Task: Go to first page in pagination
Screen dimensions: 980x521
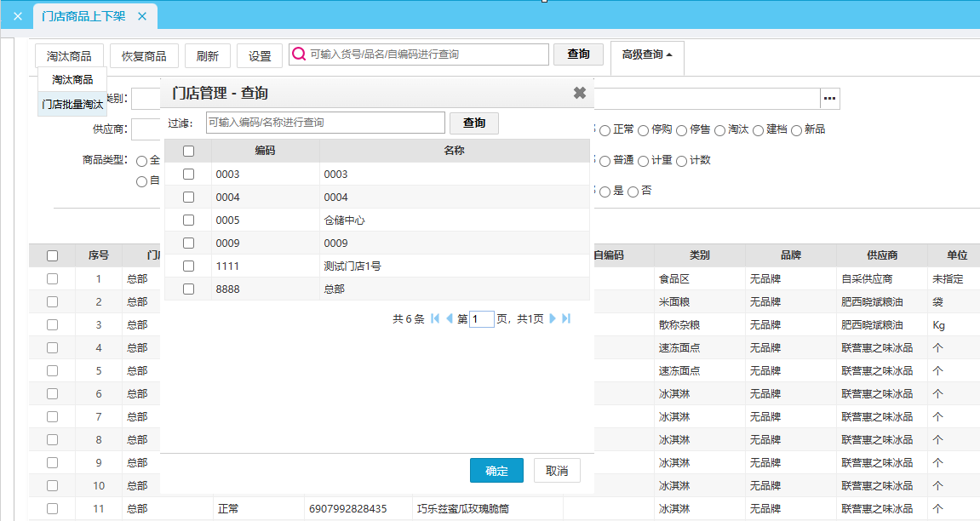Action: [435, 318]
